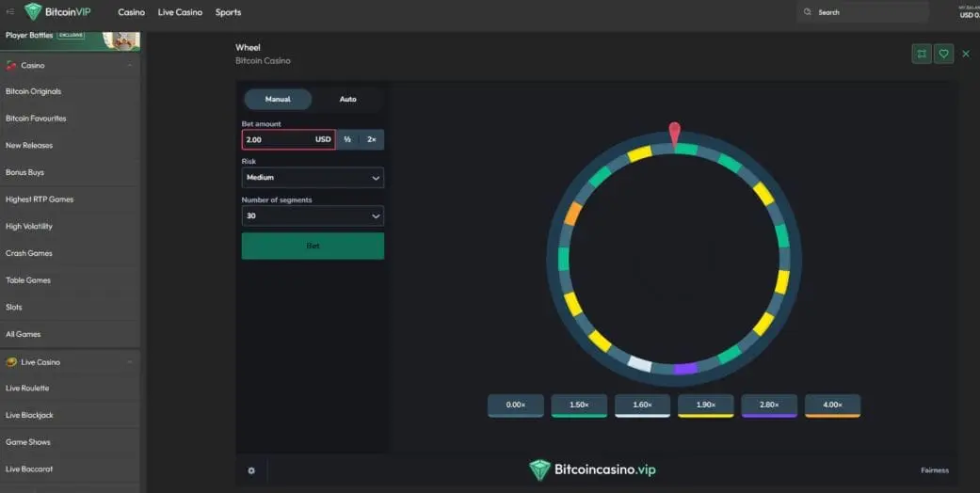Double the bet with 2× button
Viewport: 980px width, 493px height.
tap(372, 139)
